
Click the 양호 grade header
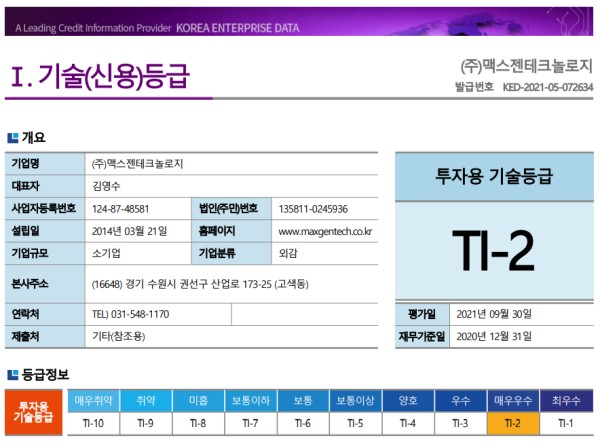[x=408, y=401]
